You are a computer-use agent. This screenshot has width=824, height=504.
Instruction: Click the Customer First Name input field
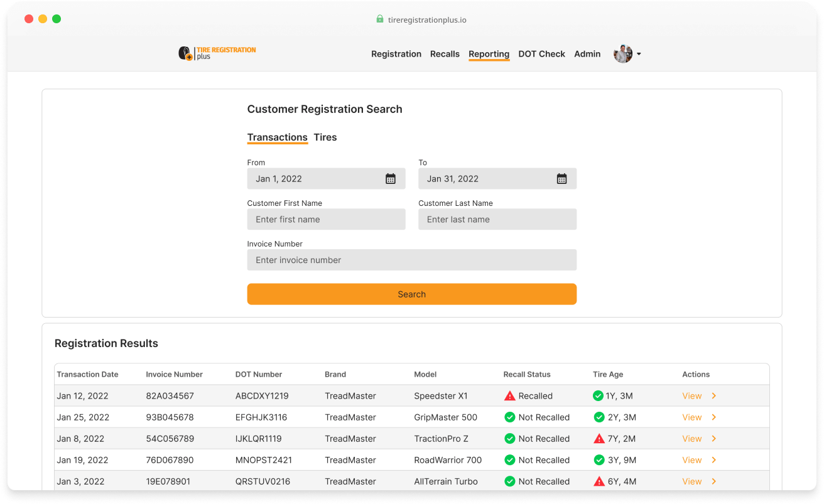click(x=326, y=219)
